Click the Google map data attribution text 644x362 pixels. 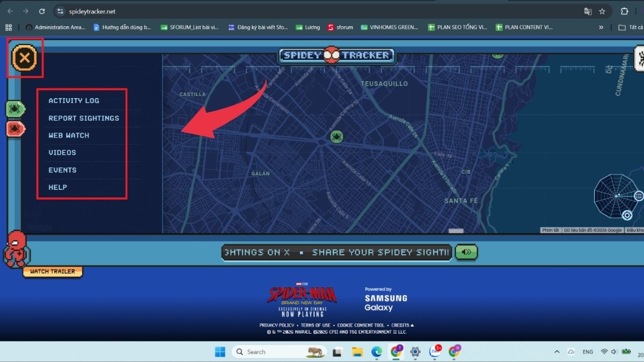pyautogui.click(x=593, y=230)
